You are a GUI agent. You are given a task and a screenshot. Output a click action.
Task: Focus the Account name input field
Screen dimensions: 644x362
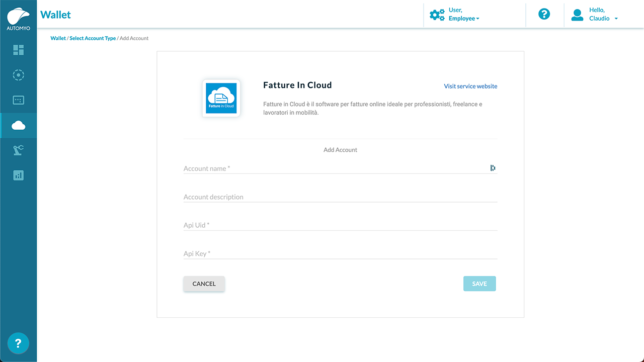pos(340,168)
